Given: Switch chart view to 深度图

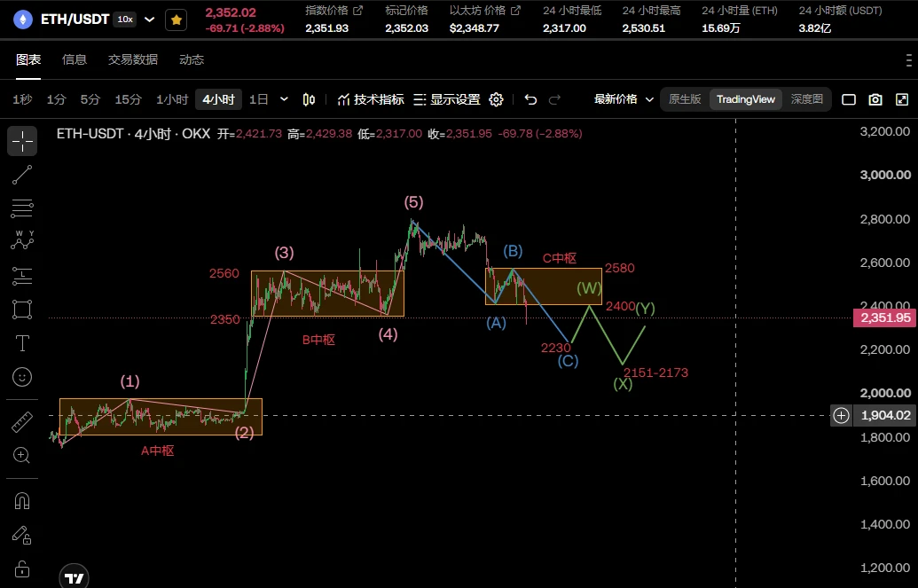Looking at the screenshot, I should pos(807,99).
